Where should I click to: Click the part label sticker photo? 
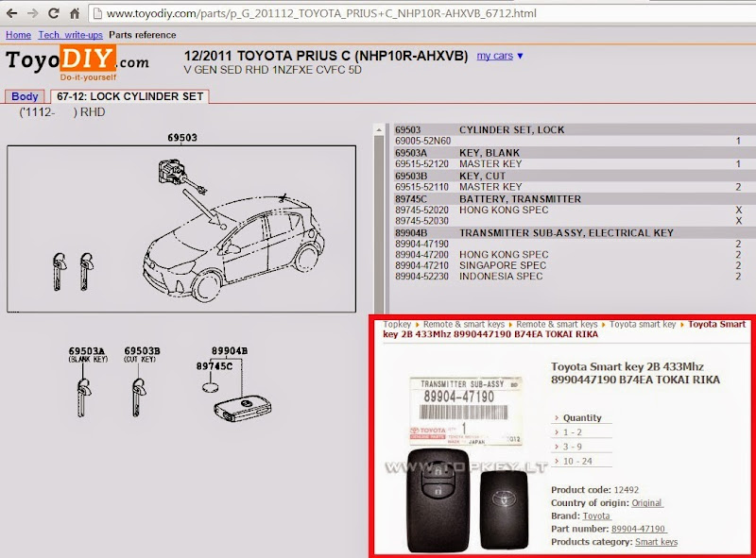coord(465,411)
